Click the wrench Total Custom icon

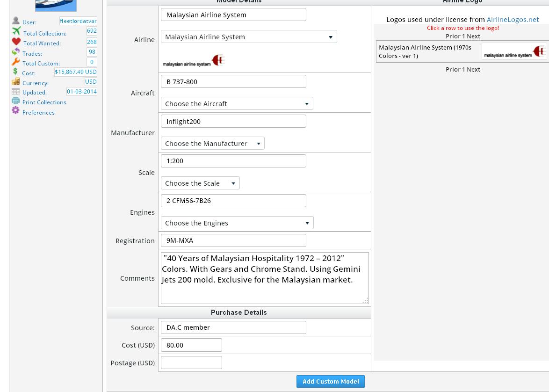coord(15,62)
